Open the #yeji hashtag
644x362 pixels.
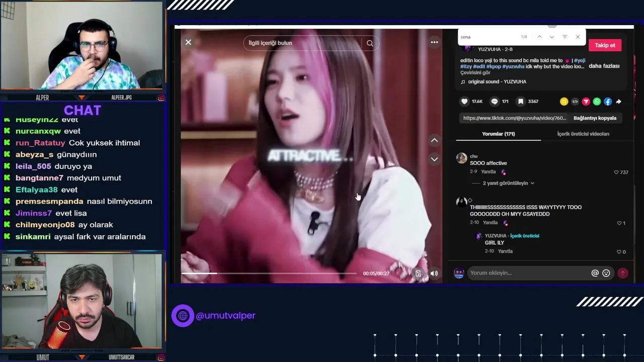[580, 60]
